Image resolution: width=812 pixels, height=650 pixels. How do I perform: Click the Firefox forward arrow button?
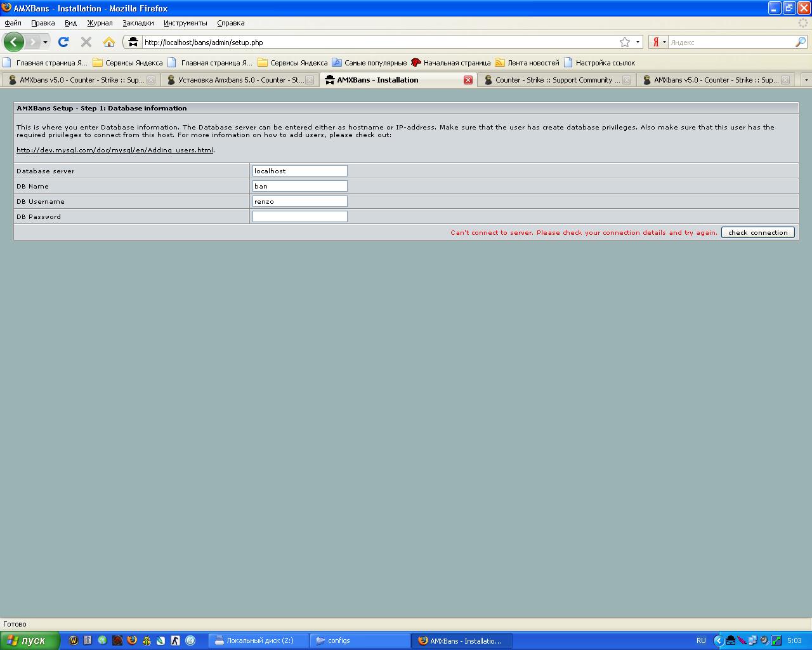coord(33,42)
